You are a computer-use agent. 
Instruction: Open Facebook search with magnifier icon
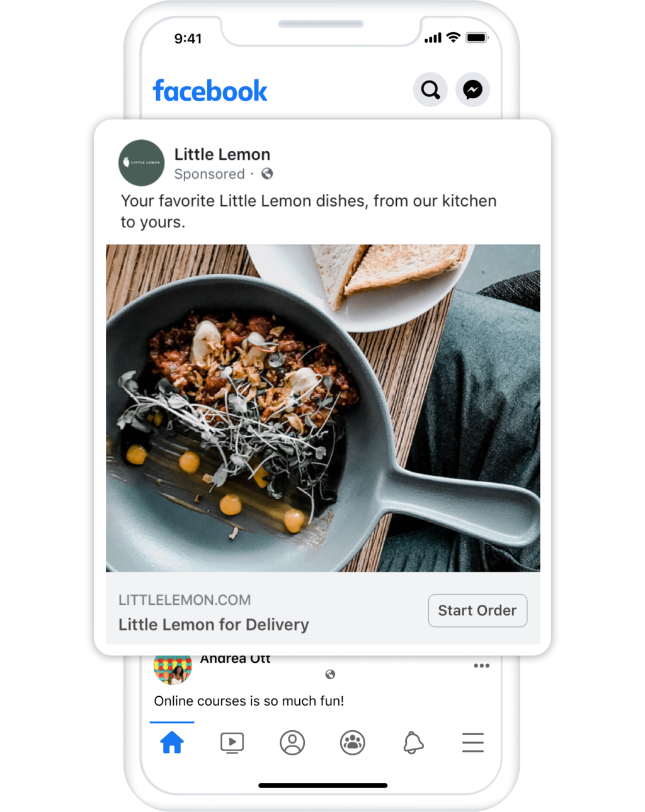430,90
